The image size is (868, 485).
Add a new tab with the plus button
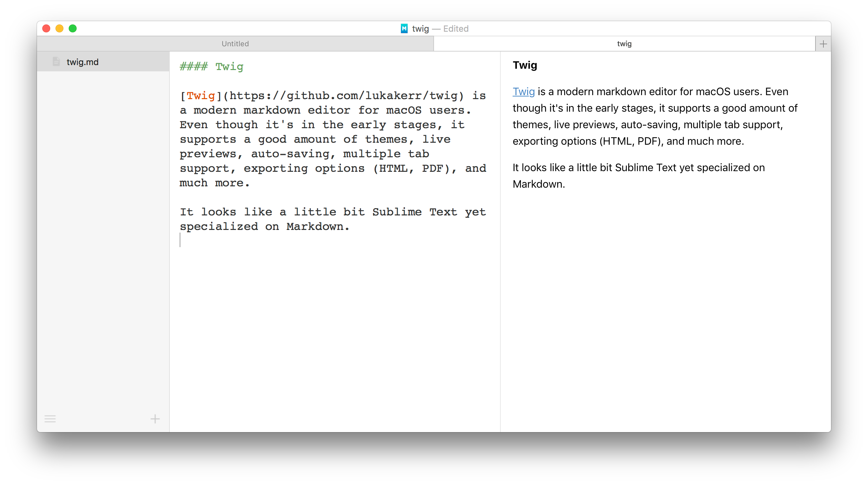pyautogui.click(x=823, y=44)
